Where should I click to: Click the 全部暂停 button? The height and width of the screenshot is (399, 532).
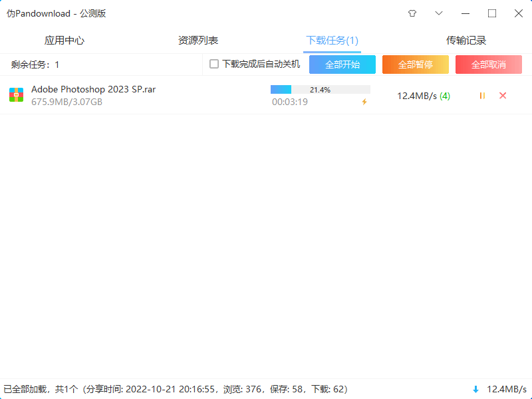pyautogui.click(x=416, y=65)
